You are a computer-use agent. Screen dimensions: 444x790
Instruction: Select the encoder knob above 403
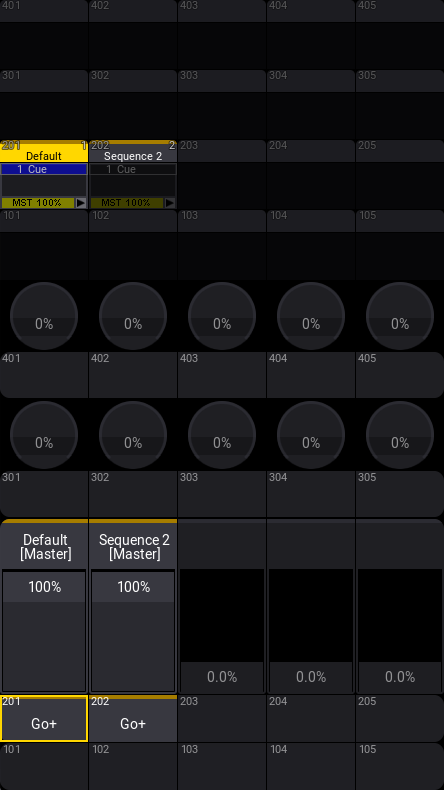click(x=222, y=316)
